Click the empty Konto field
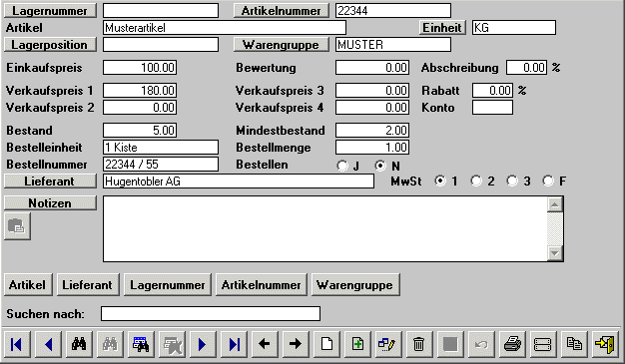This screenshot has width=625, height=364. (x=492, y=107)
